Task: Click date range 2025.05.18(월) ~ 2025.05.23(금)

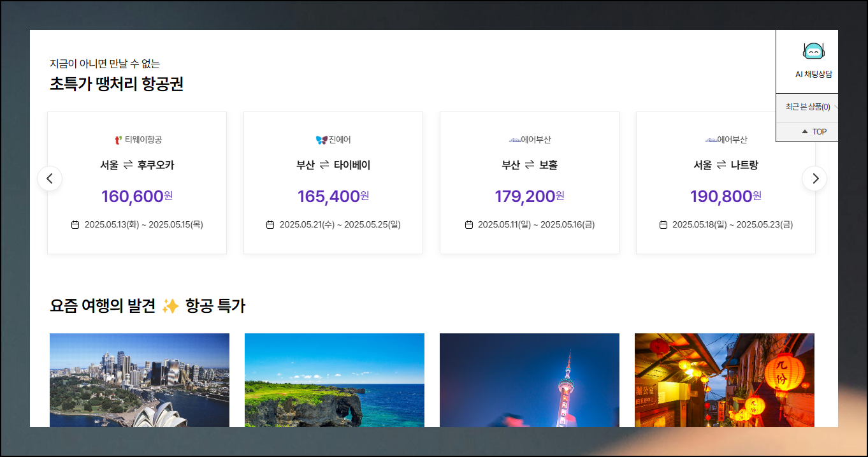Action: (733, 224)
